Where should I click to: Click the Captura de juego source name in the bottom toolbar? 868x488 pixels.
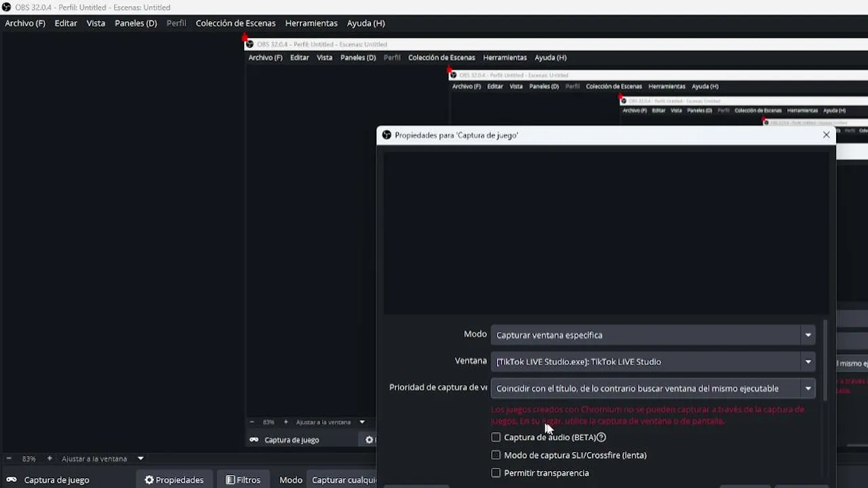click(56, 480)
